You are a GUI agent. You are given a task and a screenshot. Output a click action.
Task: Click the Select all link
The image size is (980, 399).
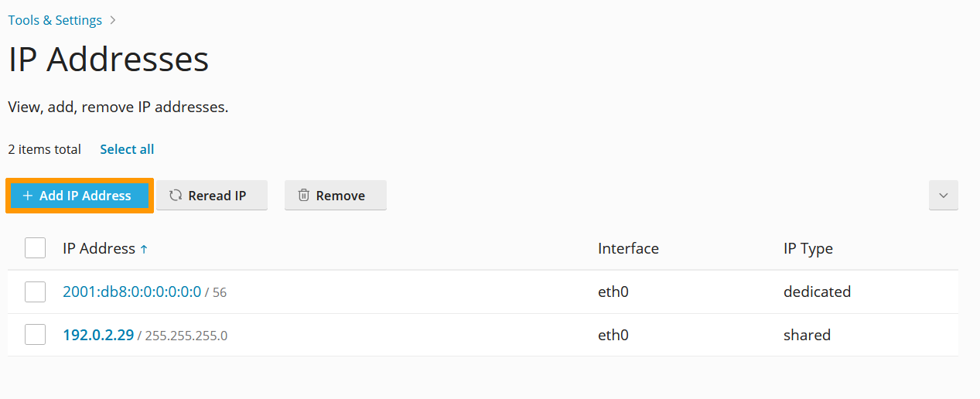coord(127,149)
